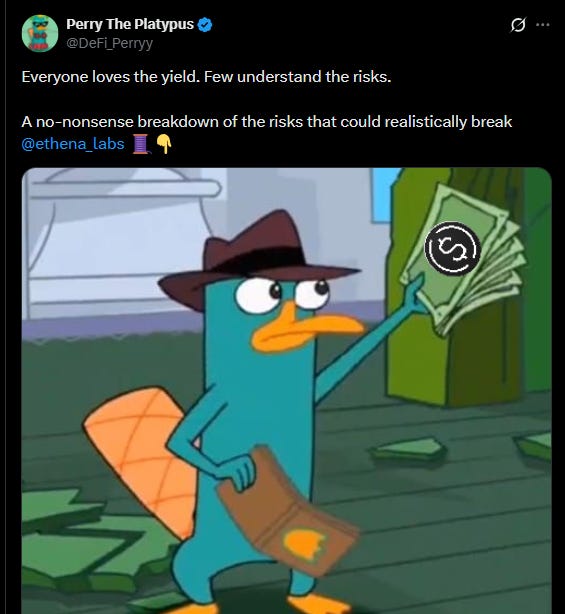
Task: Click the Grok explain-post icon
Action: tap(518, 25)
